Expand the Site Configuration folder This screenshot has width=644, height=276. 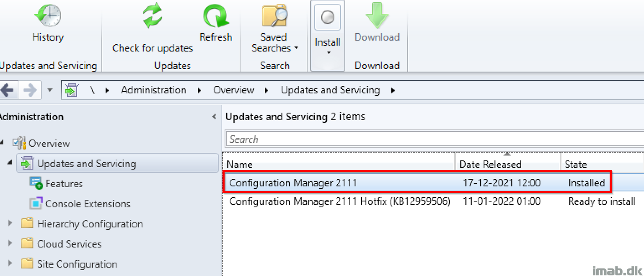pos(10,264)
